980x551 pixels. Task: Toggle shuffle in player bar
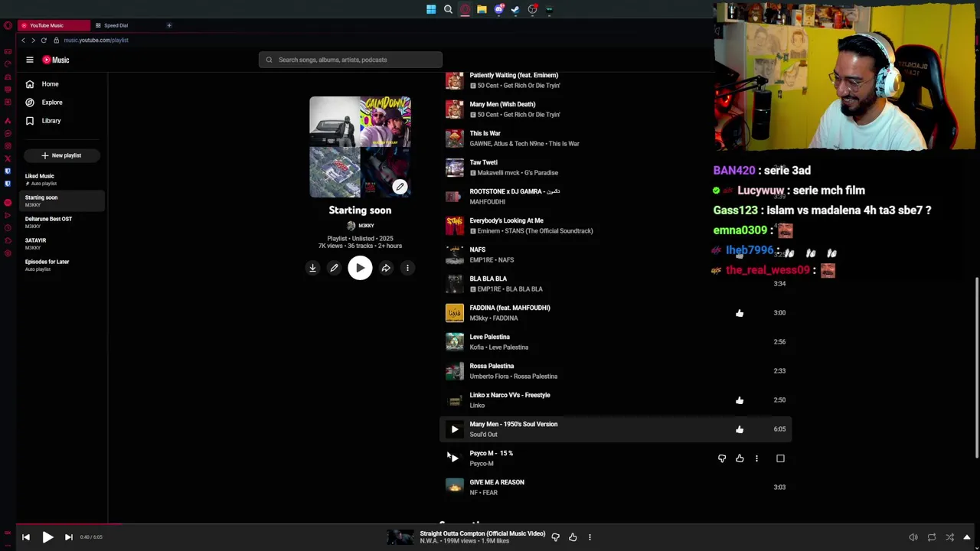(949, 537)
